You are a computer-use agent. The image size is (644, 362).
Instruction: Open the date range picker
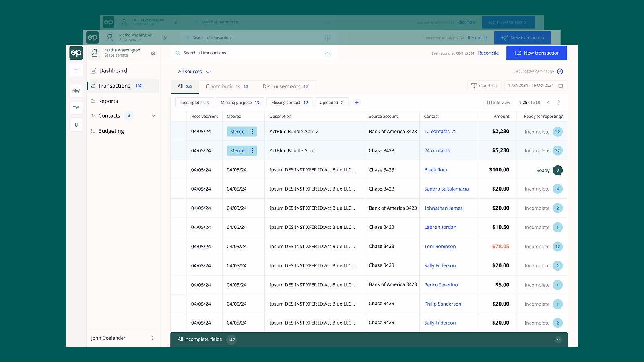tap(535, 86)
